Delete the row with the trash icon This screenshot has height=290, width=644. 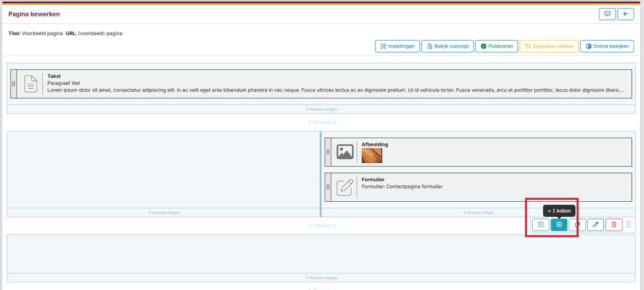pos(614,224)
